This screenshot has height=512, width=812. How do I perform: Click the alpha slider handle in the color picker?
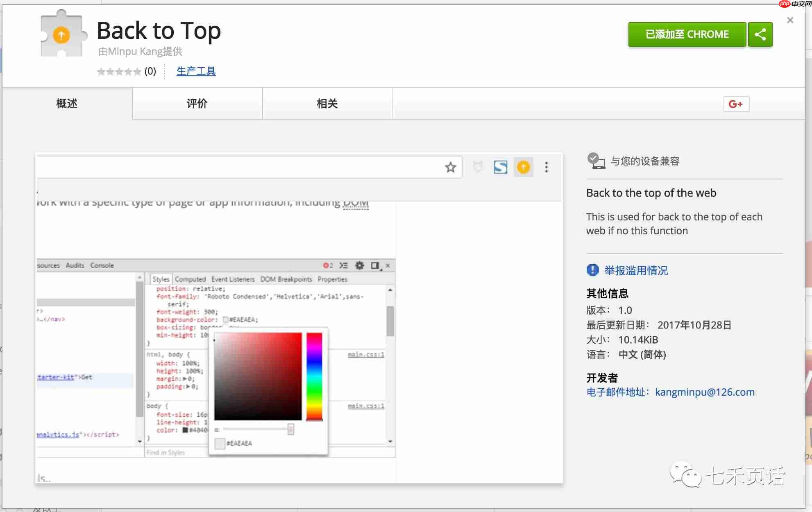click(x=290, y=429)
